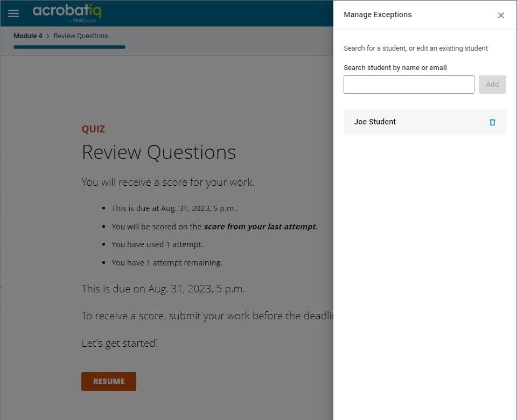Click the 'Let's get started!' text
The width and height of the screenshot is (517, 420).
click(120, 343)
